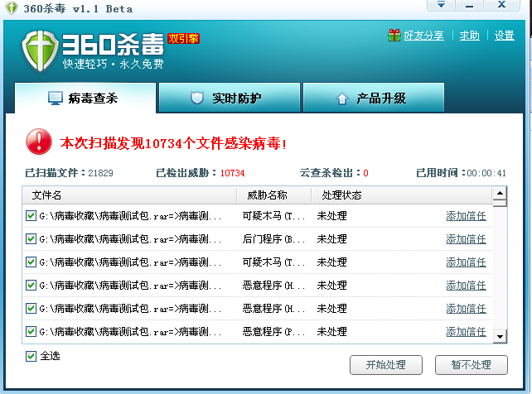Click the 文件名 column header
Screen dimensions: 532x394
point(129,195)
